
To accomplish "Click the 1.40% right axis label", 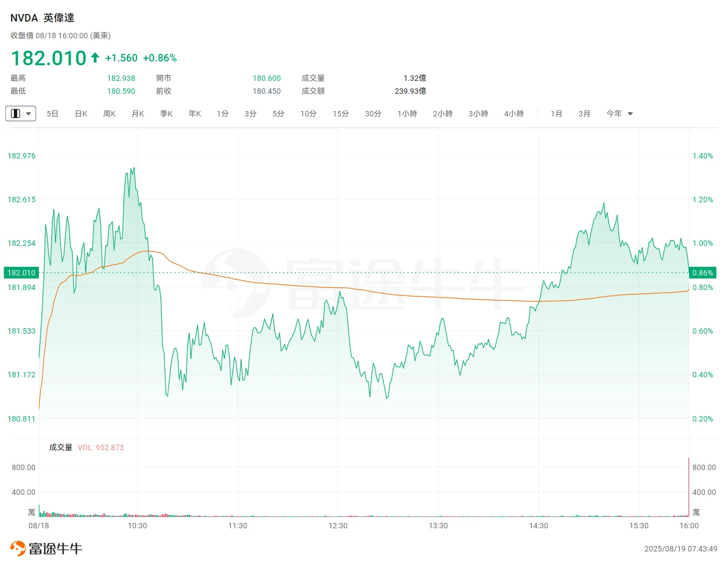I will point(703,156).
